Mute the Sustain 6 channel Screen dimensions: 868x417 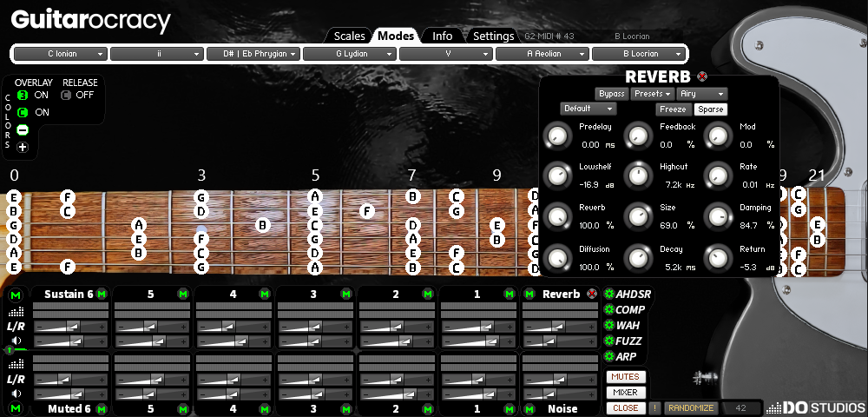pos(101,294)
